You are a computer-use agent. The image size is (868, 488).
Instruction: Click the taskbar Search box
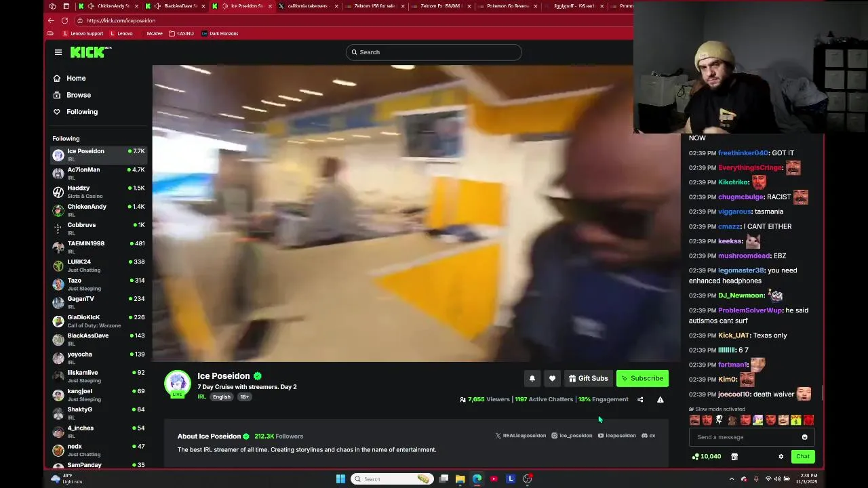393,479
